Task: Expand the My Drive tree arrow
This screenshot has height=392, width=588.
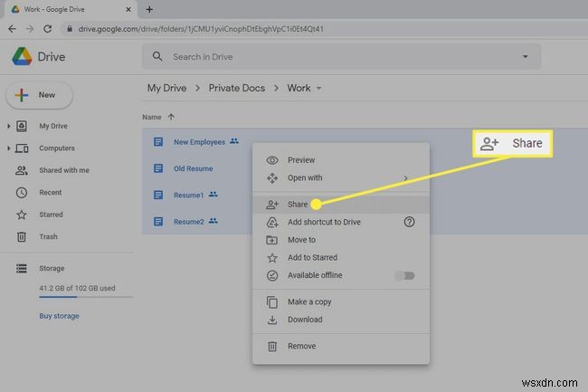Action: 9,126
